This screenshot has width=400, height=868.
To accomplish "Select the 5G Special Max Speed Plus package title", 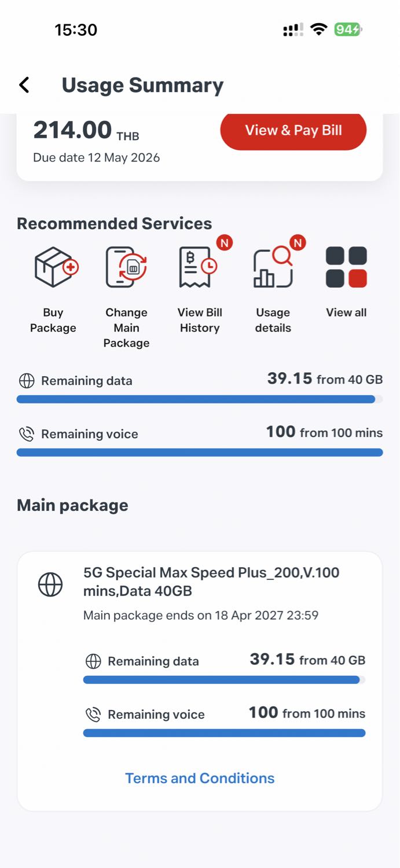I will pyautogui.click(x=211, y=582).
